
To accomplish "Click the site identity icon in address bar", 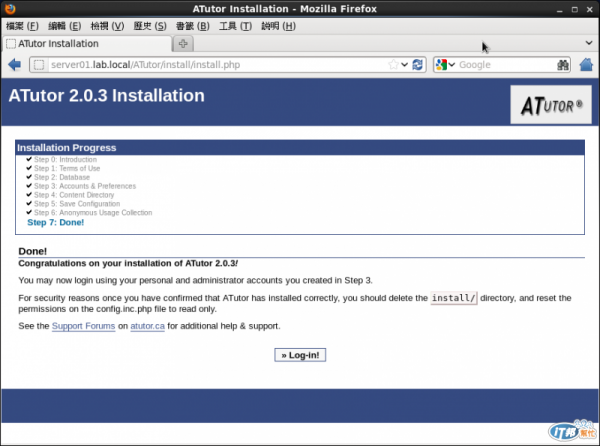I will pyautogui.click(x=39, y=65).
